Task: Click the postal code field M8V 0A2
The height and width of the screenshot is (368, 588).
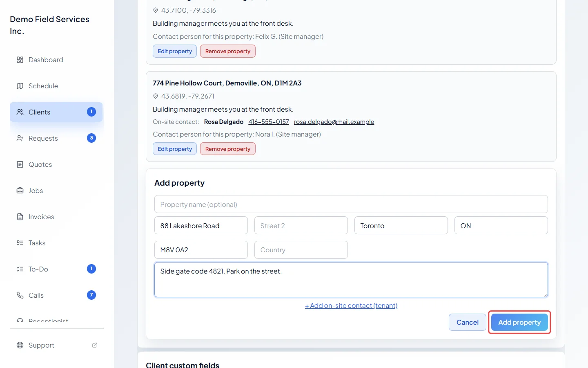Action: [201, 250]
